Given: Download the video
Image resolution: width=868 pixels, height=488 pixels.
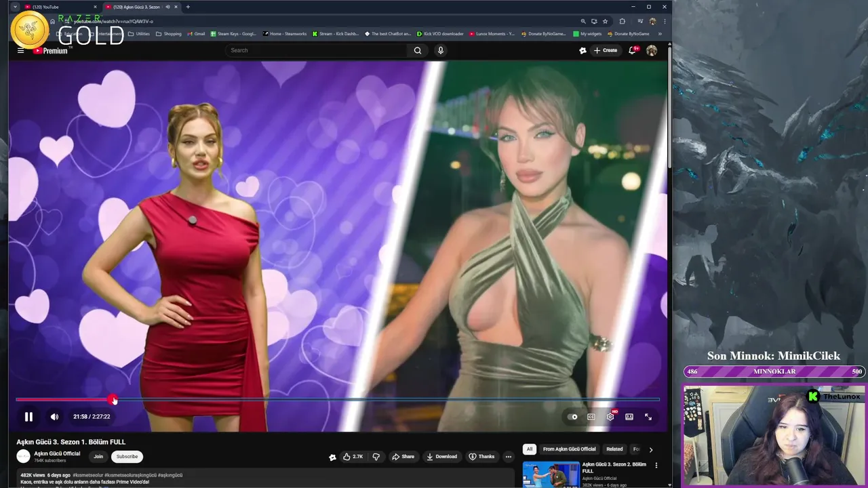Looking at the screenshot, I should pyautogui.click(x=441, y=457).
